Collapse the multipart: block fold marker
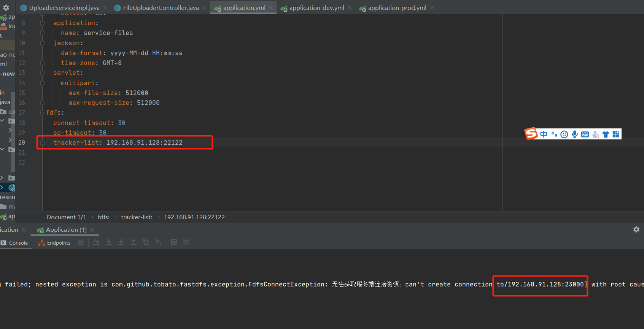 (x=42, y=83)
